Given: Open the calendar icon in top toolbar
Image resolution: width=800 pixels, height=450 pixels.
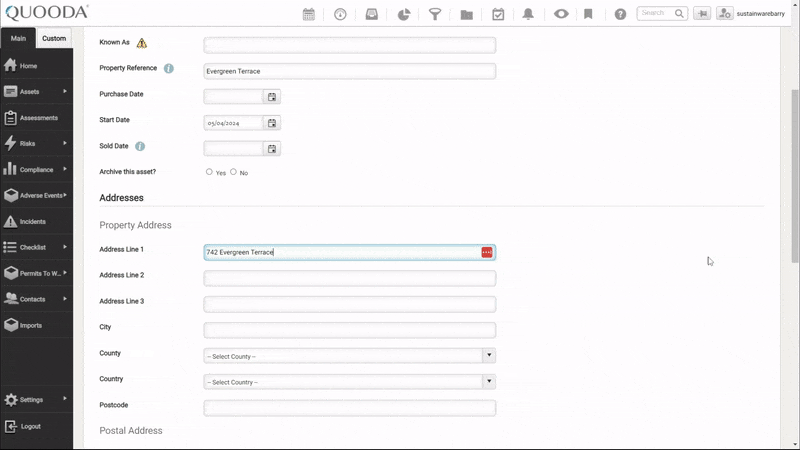Looking at the screenshot, I should click(309, 14).
